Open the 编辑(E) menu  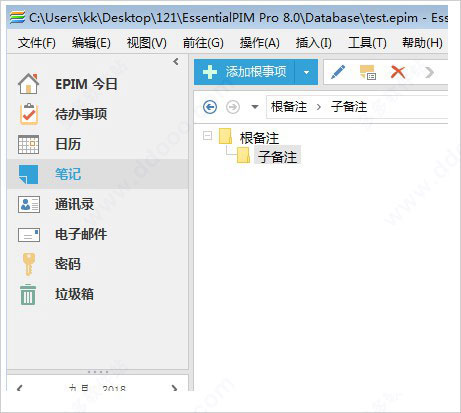pos(91,43)
